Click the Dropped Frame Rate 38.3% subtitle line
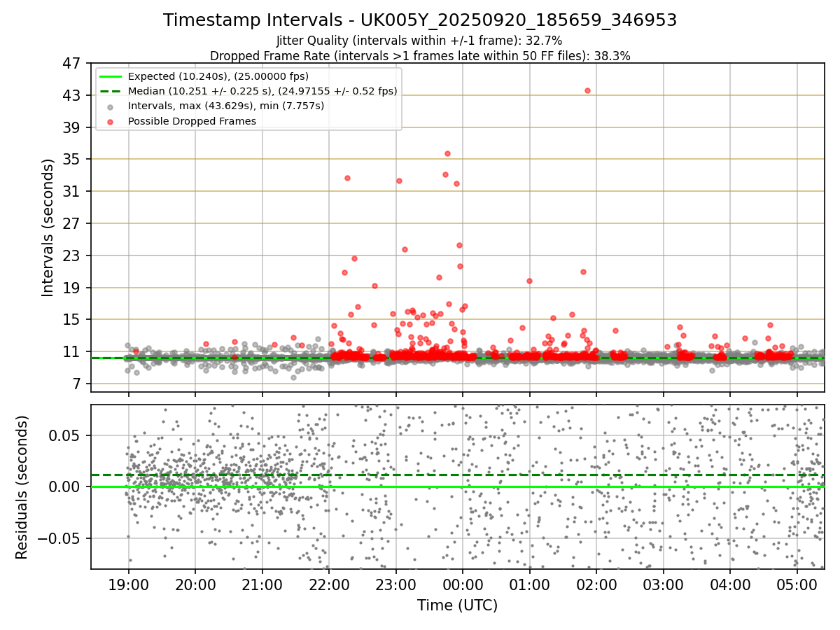Viewport: 840px width, 630px height. pos(420,56)
